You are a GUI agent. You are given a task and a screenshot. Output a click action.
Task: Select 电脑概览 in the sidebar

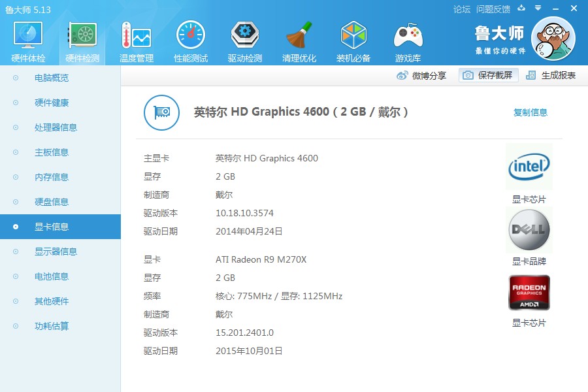(60, 78)
